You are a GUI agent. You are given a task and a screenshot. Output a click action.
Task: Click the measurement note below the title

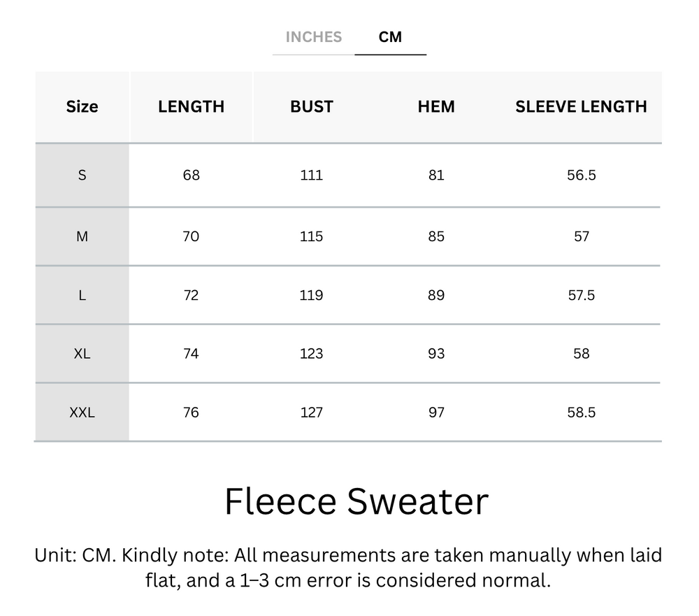click(x=348, y=568)
